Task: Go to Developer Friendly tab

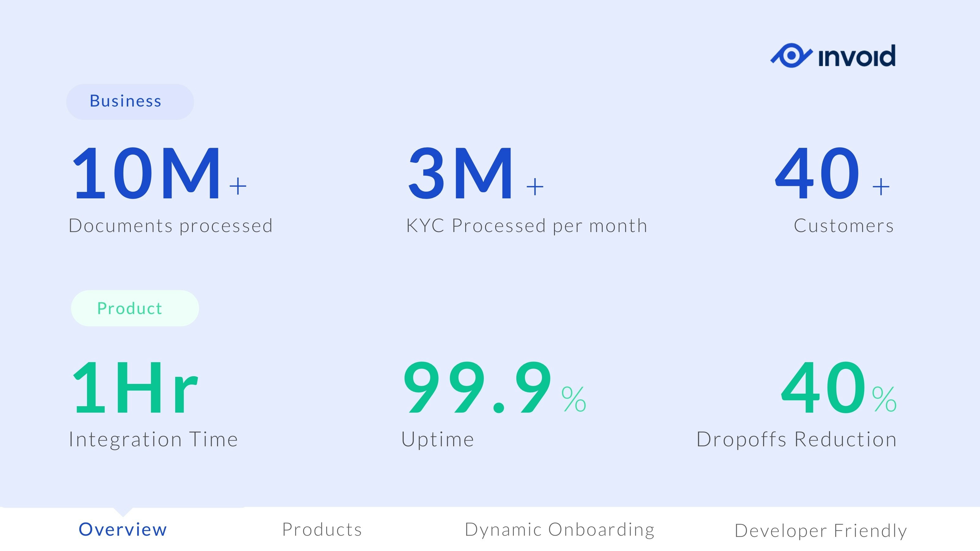Action: click(x=821, y=530)
